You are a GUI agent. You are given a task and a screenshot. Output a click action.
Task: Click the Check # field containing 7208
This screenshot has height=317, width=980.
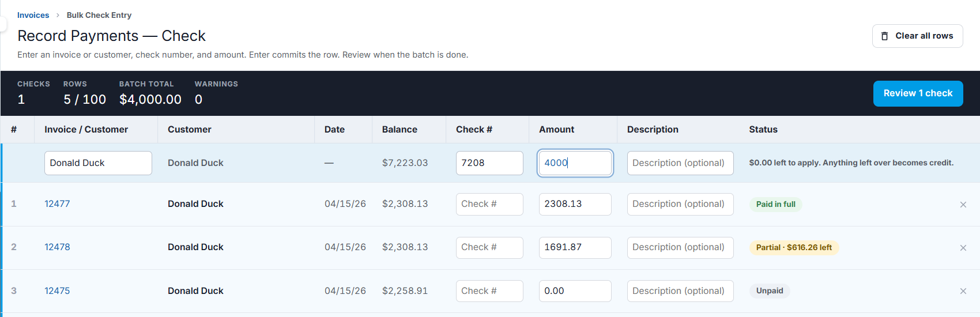point(489,163)
